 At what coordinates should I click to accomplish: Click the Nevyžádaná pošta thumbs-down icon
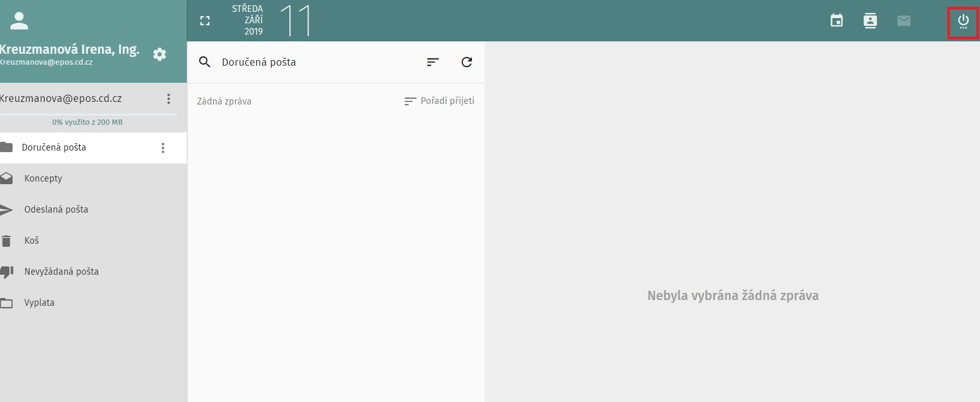[6, 272]
